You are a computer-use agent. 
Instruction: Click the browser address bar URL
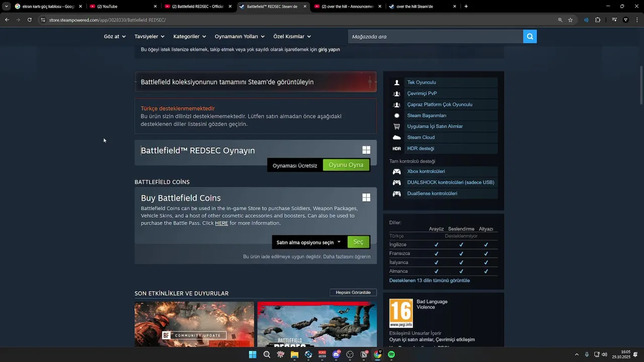coord(108,20)
